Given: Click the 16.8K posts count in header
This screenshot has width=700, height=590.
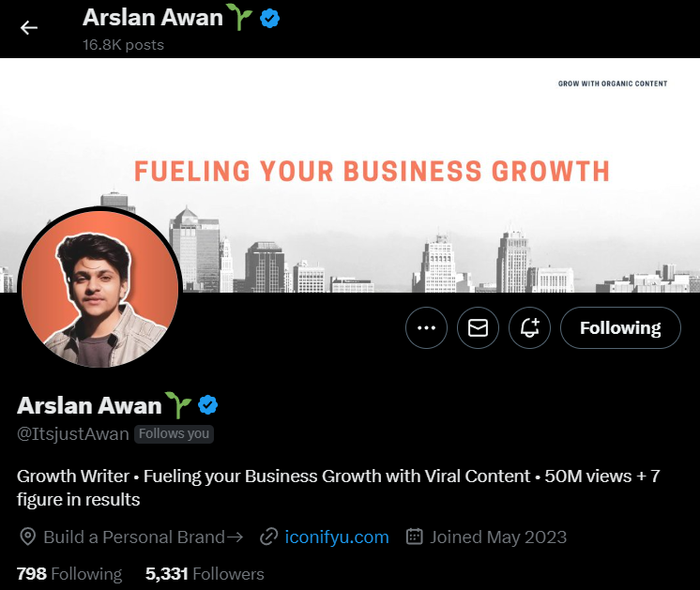Looking at the screenshot, I should 123,45.
